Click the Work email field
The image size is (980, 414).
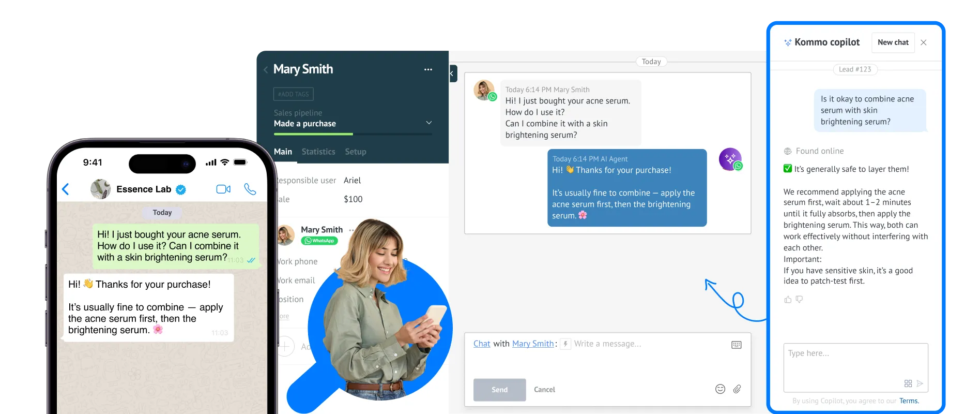pyautogui.click(x=295, y=280)
